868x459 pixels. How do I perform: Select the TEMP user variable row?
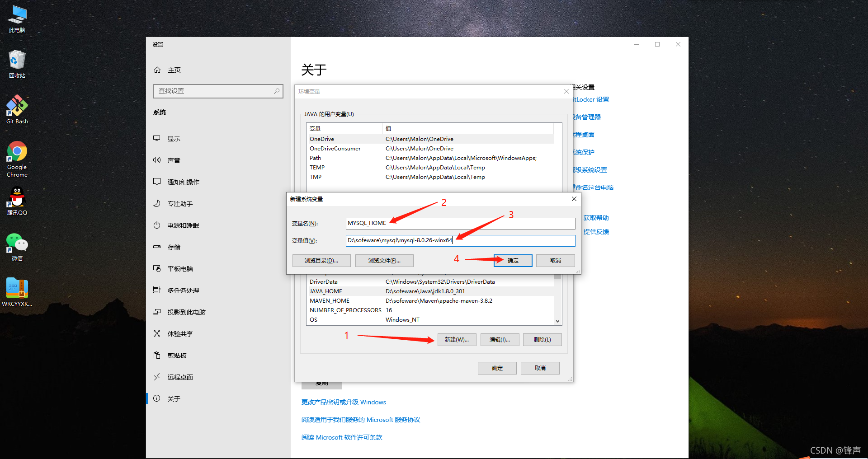tap(430, 168)
